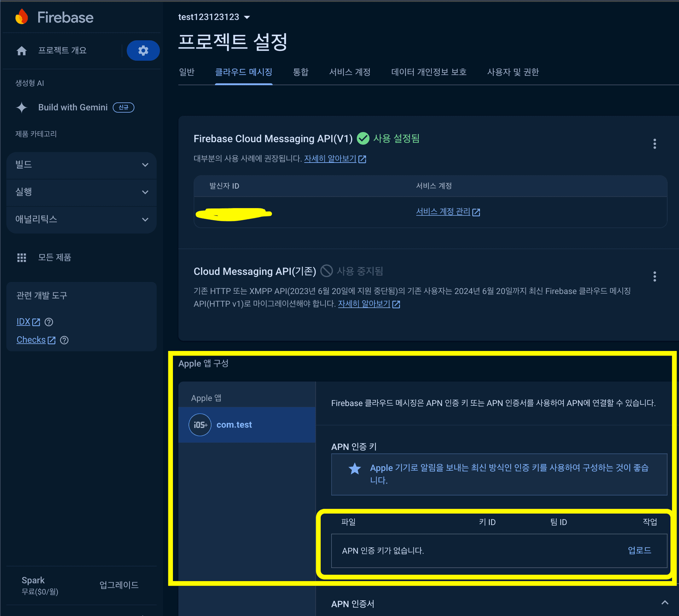Screen dimensions: 679x616
Task: Click the 파일 column header
Action: [348, 522]
